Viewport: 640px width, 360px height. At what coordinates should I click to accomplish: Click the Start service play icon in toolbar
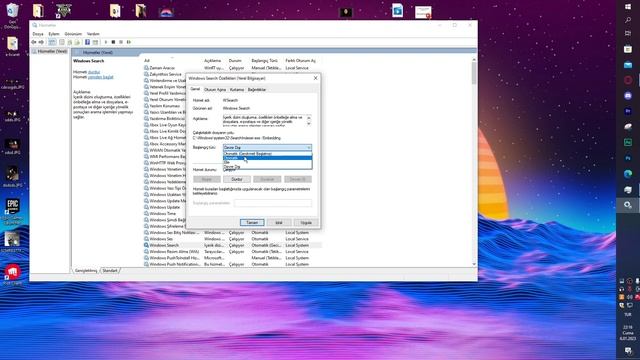pyautogui.click(x=106, y=42)
